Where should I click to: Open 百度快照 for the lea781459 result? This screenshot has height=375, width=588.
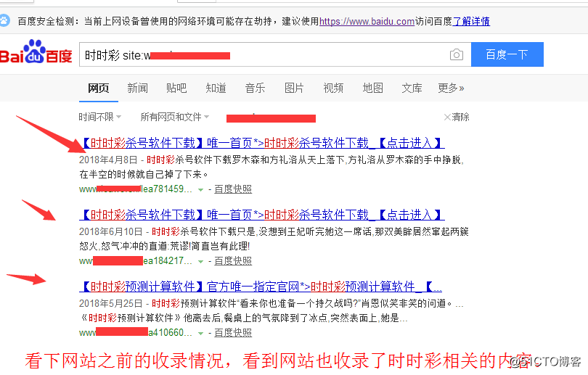(233, 189)
